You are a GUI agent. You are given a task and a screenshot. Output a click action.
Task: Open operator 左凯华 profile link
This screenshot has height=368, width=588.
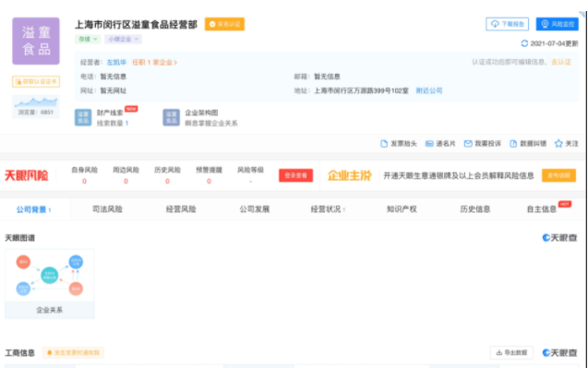point(116,62)
